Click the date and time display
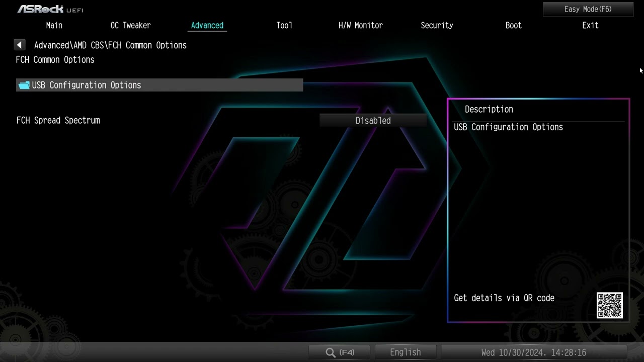 point(534,352)
